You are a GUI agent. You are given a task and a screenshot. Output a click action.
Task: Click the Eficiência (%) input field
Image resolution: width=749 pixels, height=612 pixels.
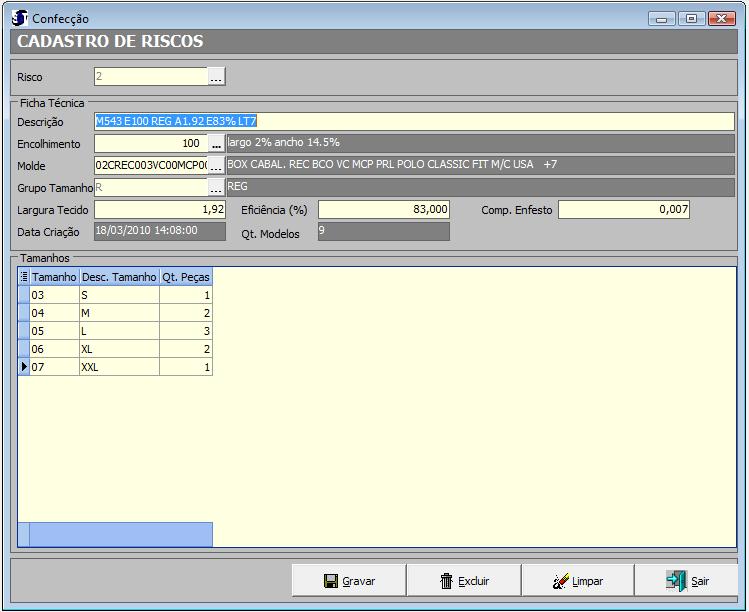click(384, 210)
